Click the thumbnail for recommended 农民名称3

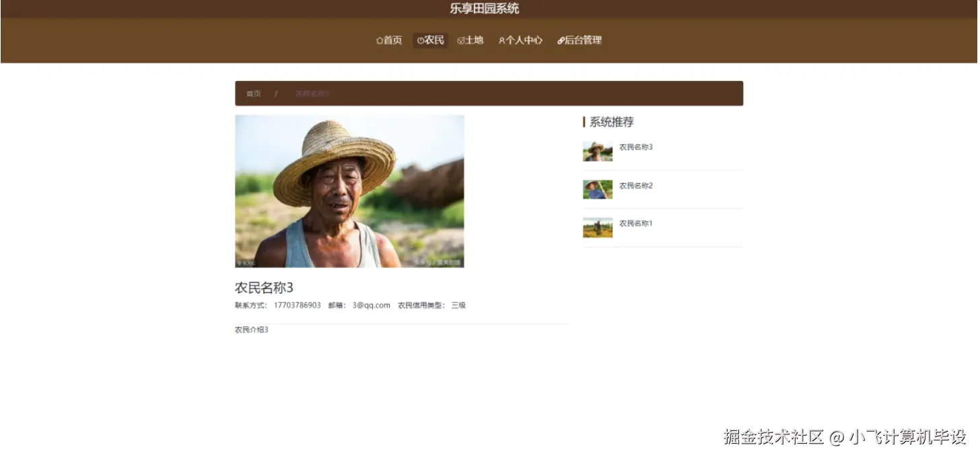tap(598, 152)
